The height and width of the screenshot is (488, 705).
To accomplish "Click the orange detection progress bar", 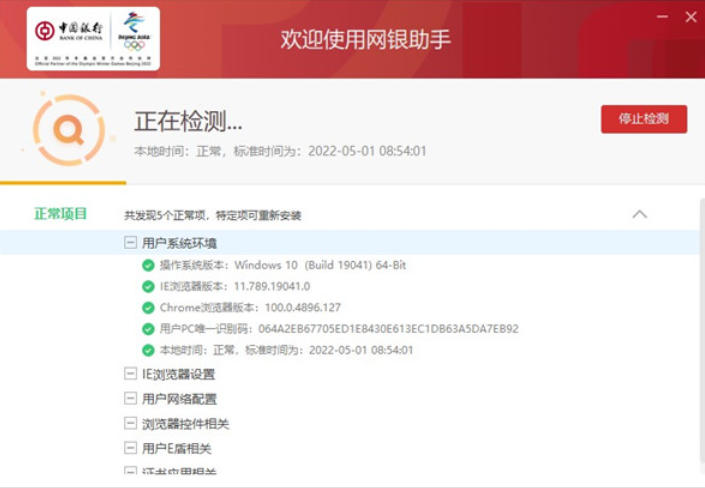I will (x=63, y=183).
